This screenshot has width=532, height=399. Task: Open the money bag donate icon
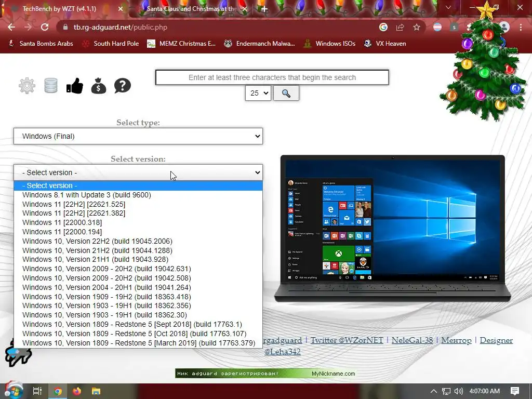(99, 86)
